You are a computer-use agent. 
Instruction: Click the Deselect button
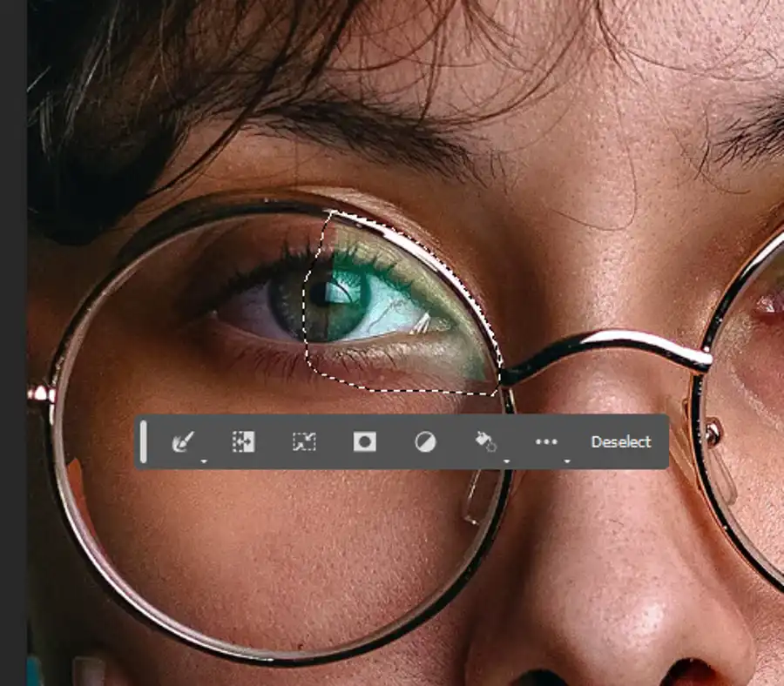(621, 441)
